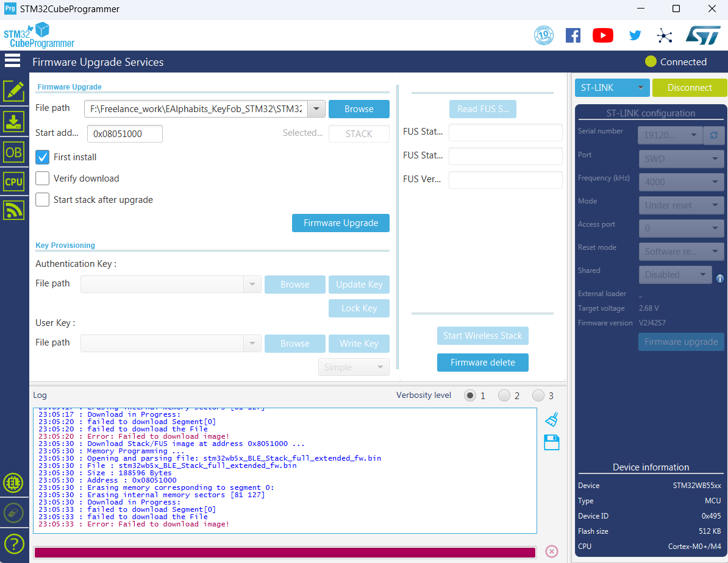The image size is (728, 563).
Task: Clear the log with the broom icon
Action: tap(551, 419)
